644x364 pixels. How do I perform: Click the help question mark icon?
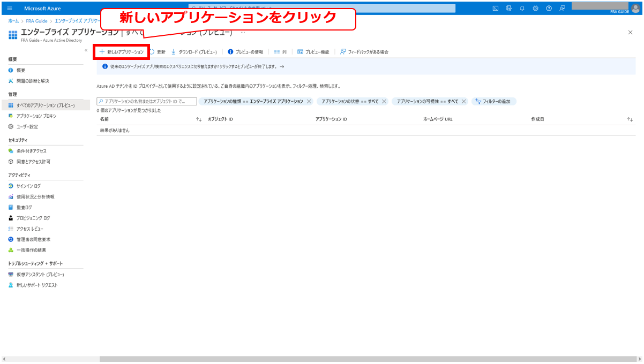pos(549,9)
